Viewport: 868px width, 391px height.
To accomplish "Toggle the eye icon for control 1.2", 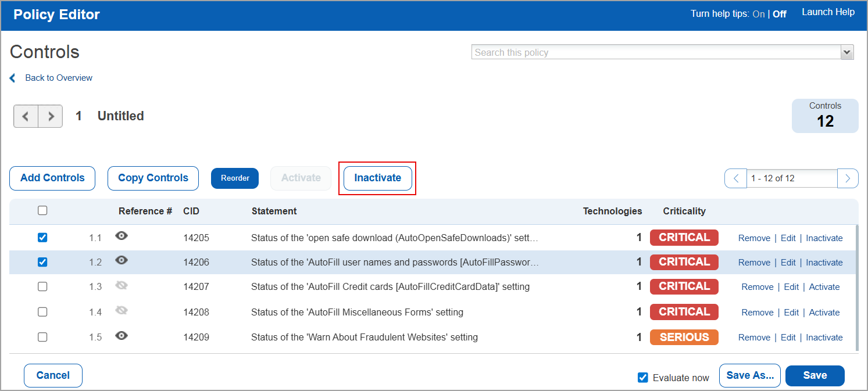I will tap(122, 261).
